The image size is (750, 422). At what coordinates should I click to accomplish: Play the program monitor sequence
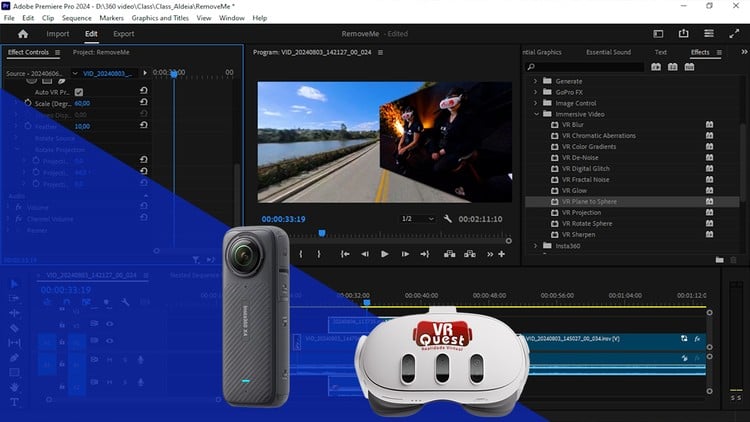click(x=385, y=254)
